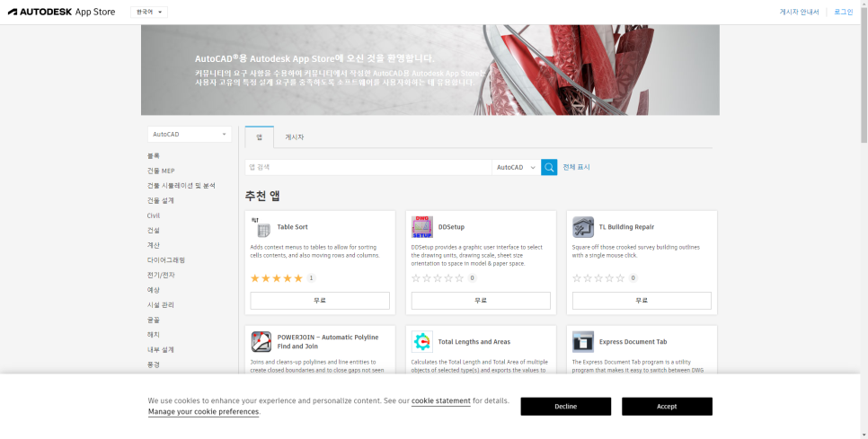This screenshot has height=439, width=868.
Task: Select the POWERJOIN app icon
Action: pyautogui.click(x=261, y=342)
